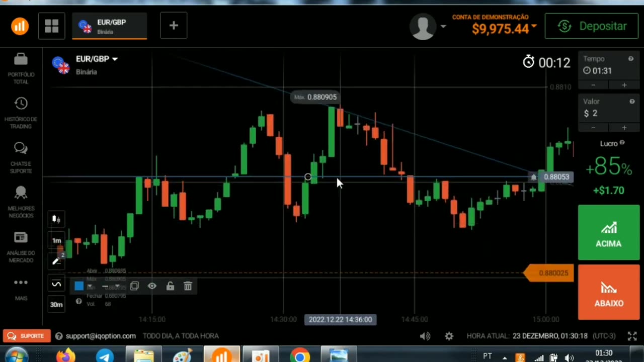Increase the Valor amount with plus
Screen dimensions: 644x362
pos(624,128)
